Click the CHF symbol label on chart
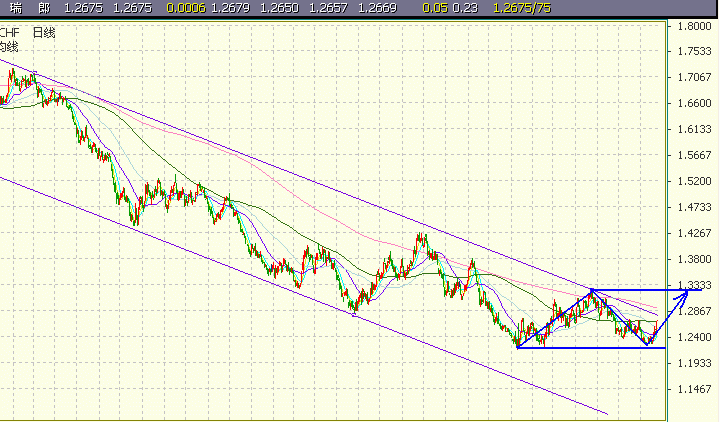Viewport: 720px width, 422px height. click(10, 33)
